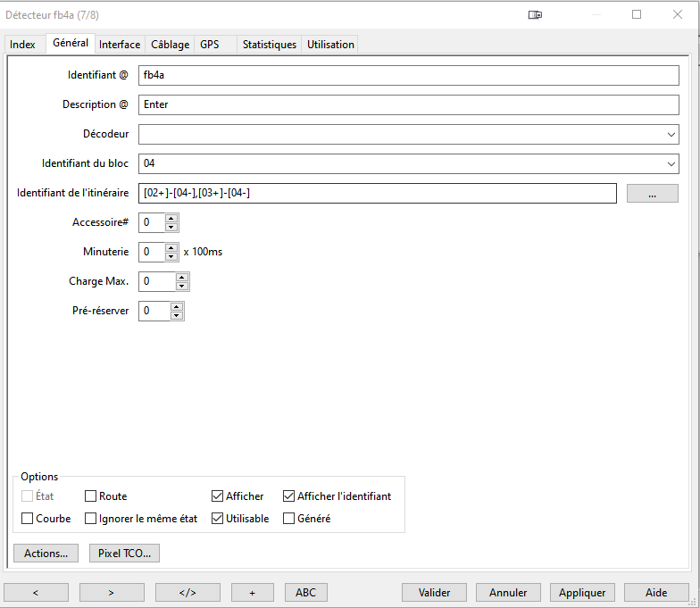Screen dimensions: 700x608
Task: Click the title bar monitor icon
Action: tap(535, 14)
